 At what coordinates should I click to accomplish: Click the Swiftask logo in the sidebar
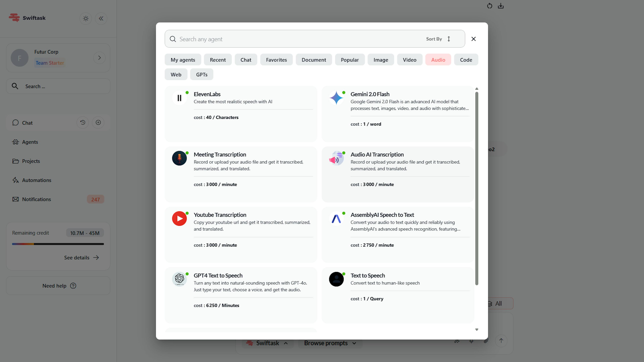(x=27, y=18)
